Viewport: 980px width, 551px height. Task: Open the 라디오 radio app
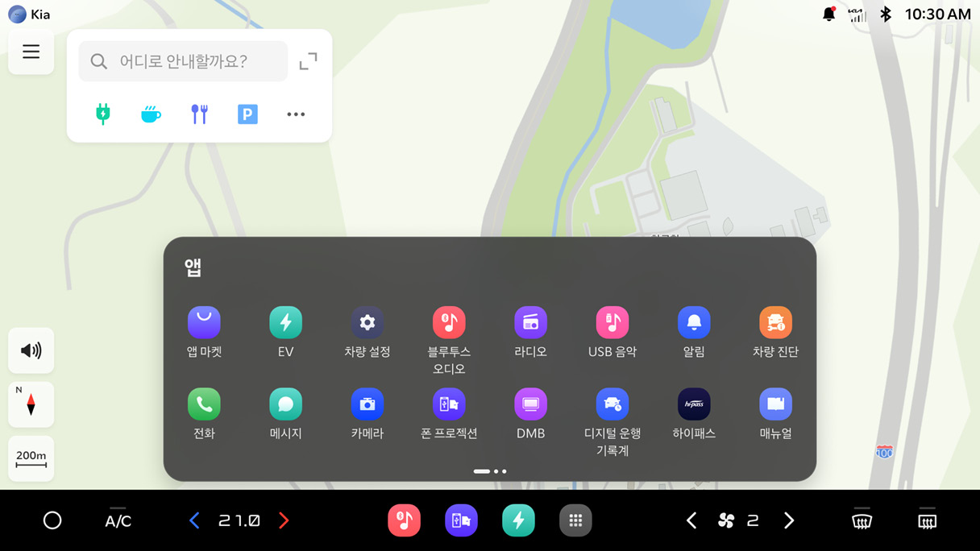pos(530,323)
